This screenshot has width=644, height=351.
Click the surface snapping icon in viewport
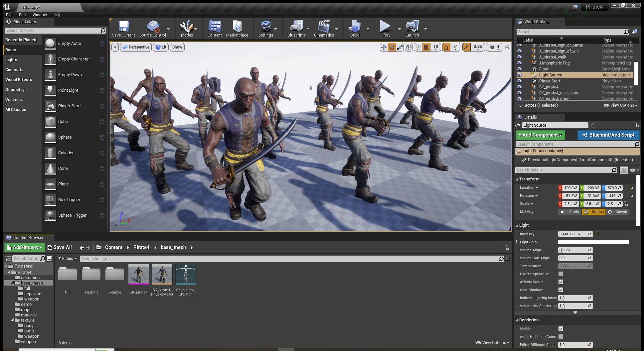[x=418, y=47]
